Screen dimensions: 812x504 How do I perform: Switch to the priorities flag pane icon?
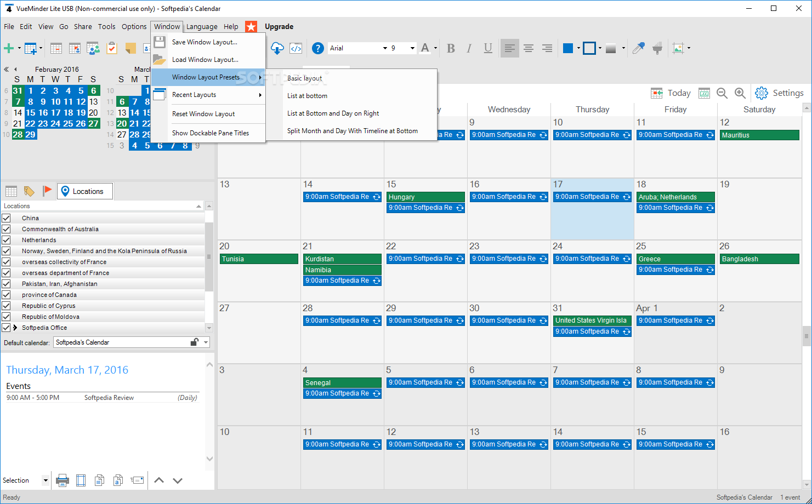pyautogui.click(x=47, y=191)
